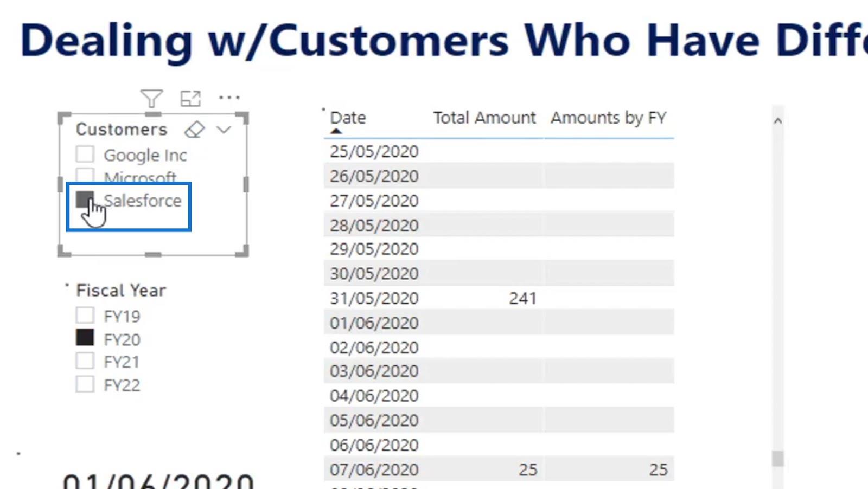Select the FY19 fiscal year checkbox

(x=85, y=315)
